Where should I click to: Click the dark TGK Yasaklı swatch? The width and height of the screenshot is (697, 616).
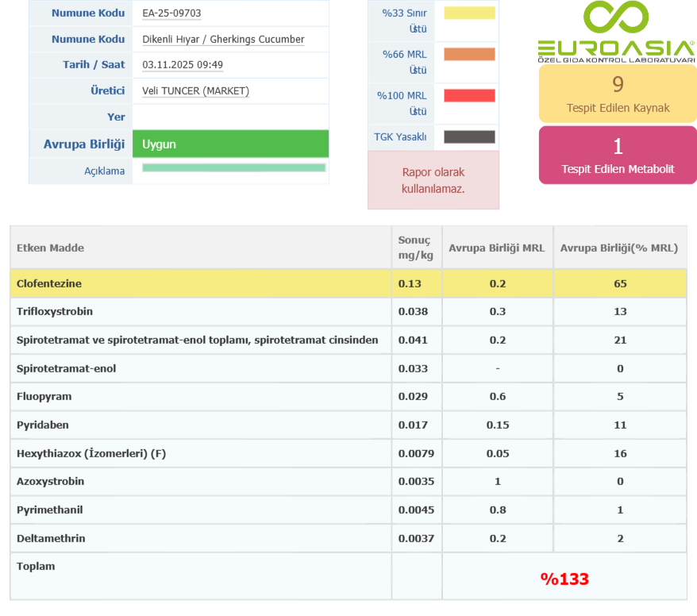click(469, 137)
